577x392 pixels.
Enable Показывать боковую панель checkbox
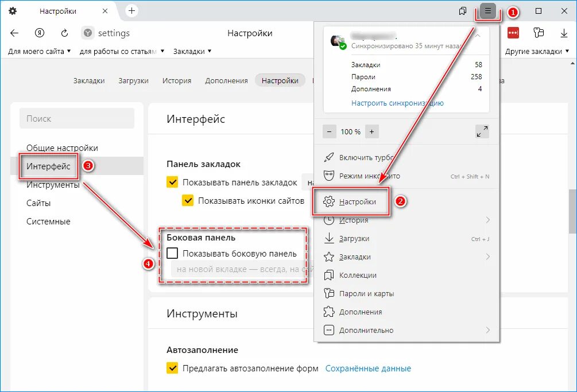click(x=172, y=253)
